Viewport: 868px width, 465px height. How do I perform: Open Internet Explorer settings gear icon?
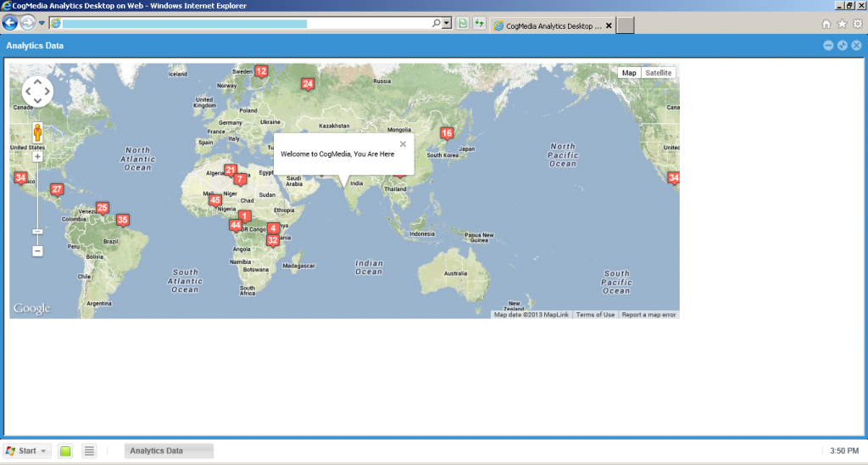click(857, 25)
